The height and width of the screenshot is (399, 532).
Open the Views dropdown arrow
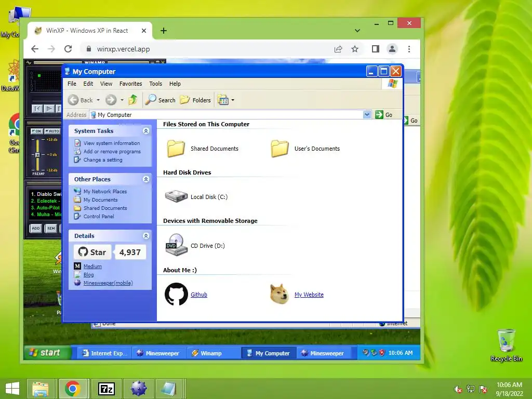point(233,100)
